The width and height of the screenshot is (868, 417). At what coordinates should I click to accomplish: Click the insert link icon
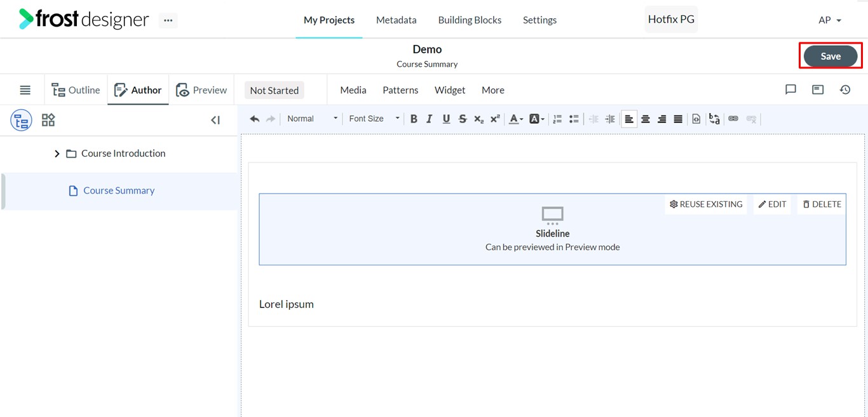tap(733, 119)
